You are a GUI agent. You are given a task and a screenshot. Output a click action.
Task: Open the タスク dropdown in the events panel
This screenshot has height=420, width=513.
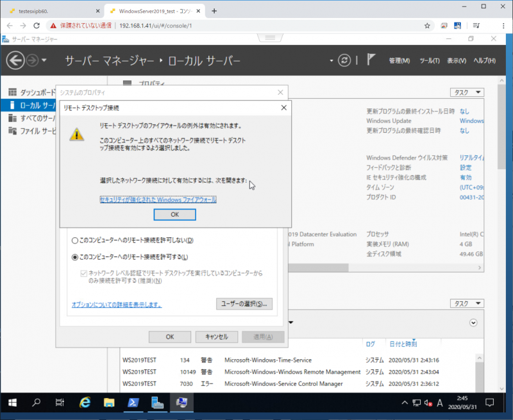(467, 303)
